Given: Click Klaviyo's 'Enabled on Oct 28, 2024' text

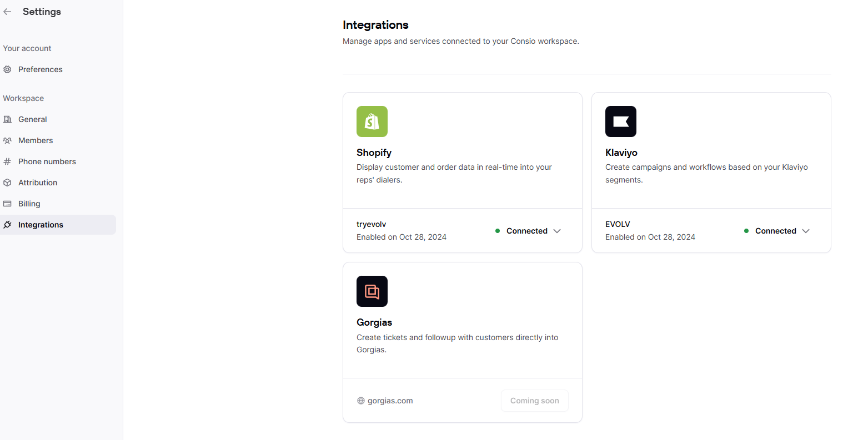Looking at the screenshot, I should pyautogui.click(x=650, y=237).
